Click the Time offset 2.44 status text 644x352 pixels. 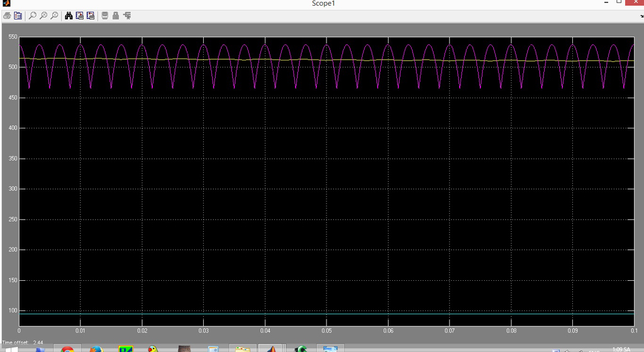click(x=23, y=342)
